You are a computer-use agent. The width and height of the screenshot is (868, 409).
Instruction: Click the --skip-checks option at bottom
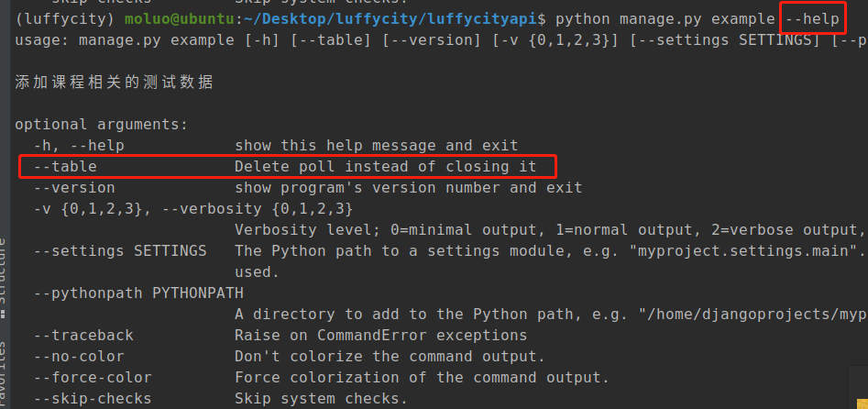point(88,398)
